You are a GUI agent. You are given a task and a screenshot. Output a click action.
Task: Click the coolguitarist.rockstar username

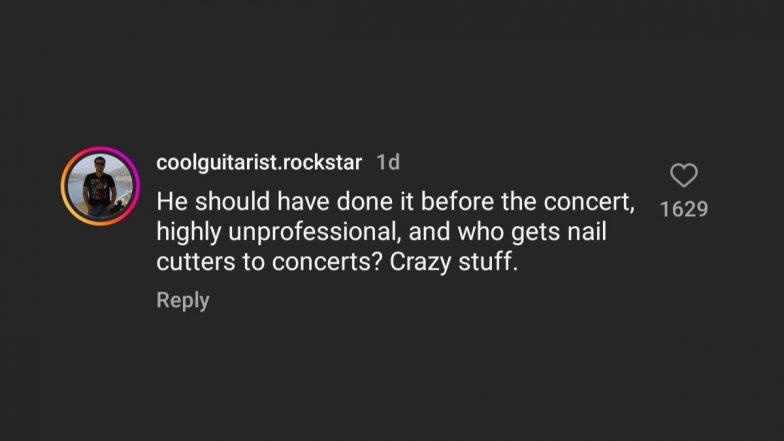point(259,162)
